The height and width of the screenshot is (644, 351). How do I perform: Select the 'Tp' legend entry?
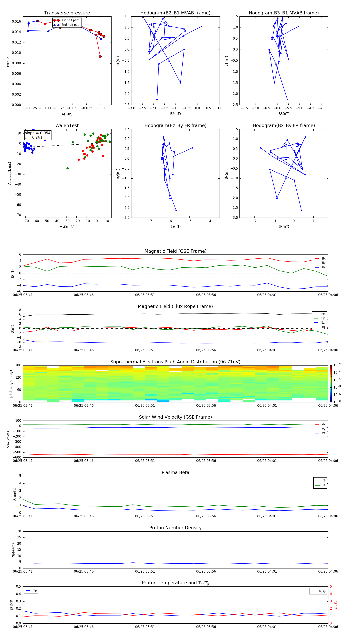pos(31,591)
